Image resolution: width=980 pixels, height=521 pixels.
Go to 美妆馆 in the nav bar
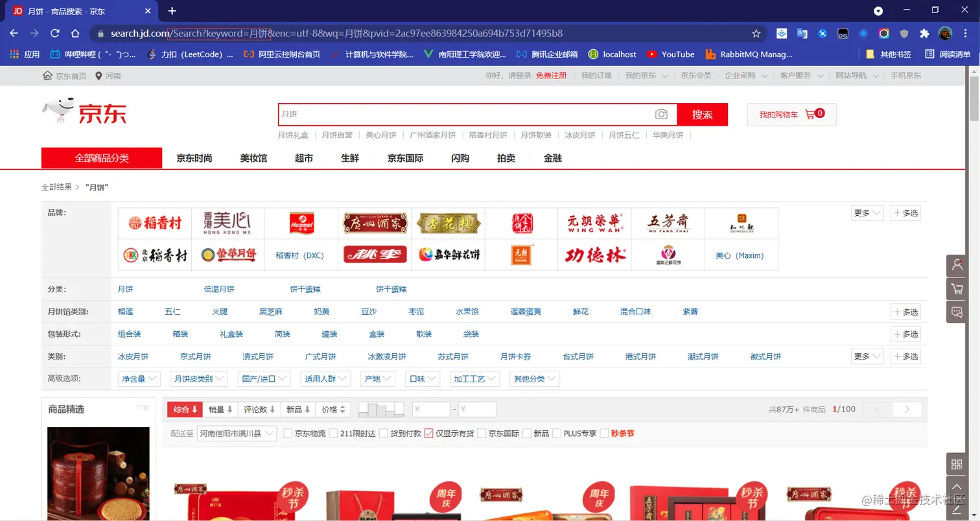[253, 158]
